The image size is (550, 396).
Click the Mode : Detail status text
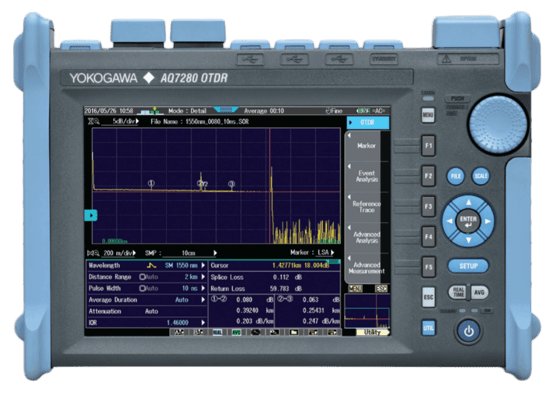(187, 111)
